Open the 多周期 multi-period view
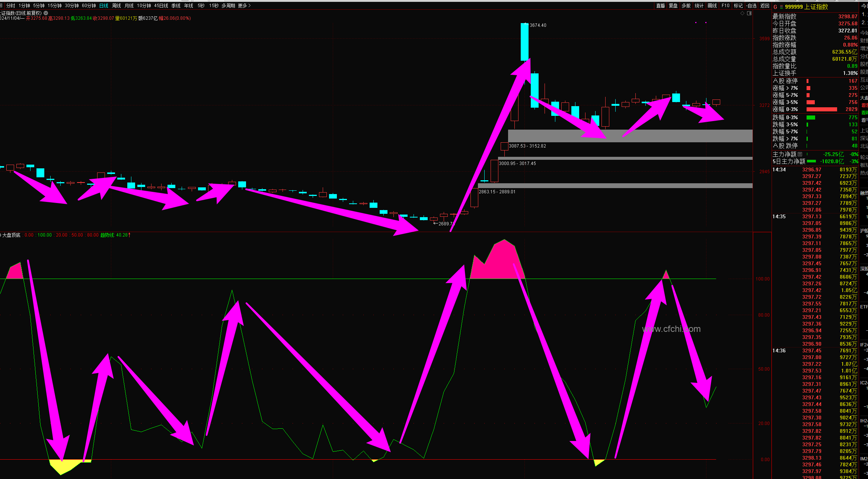 coord(228,6)
